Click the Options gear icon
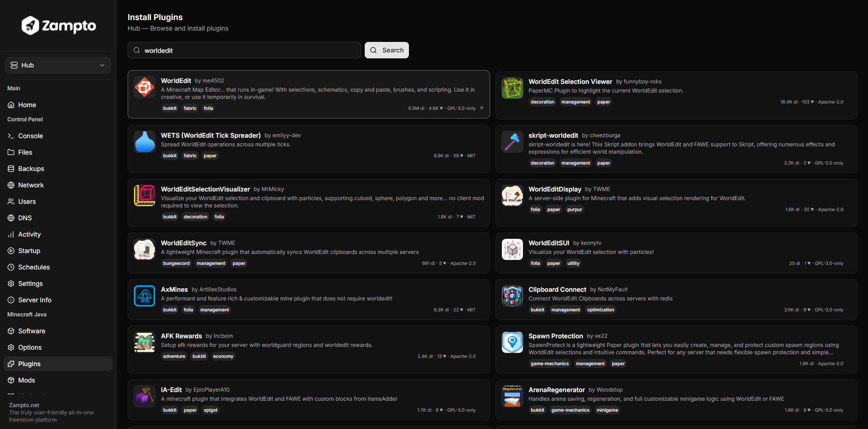The image size is (868, 429). (x=11, y=347)
